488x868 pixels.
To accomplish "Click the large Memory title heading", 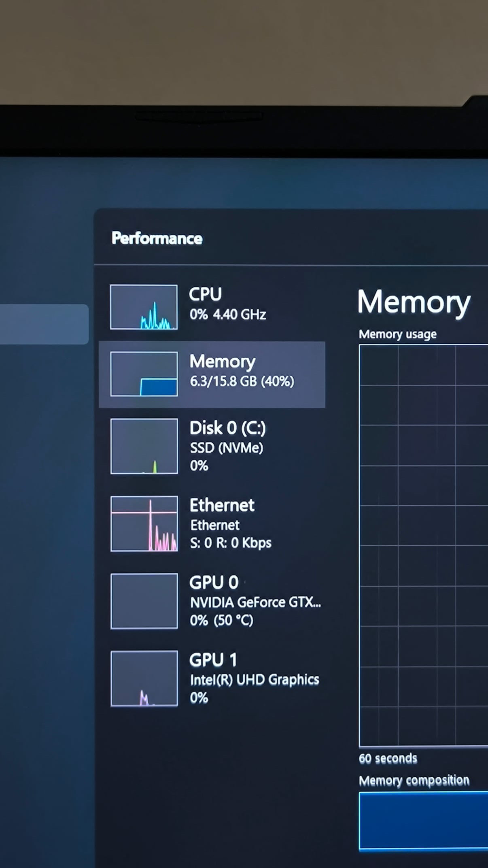I will 414,302.
